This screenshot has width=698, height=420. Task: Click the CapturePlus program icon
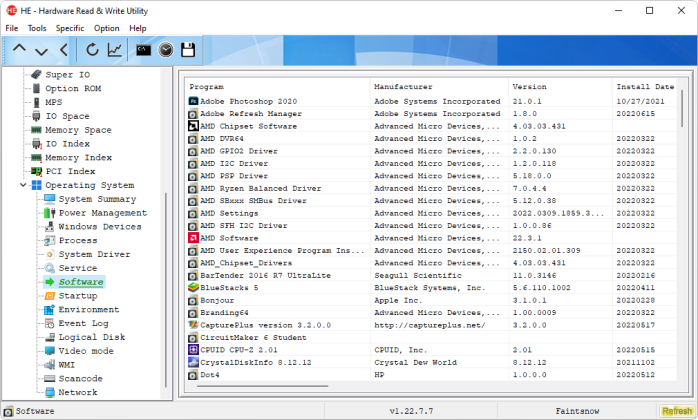click(x=193, y=325)
